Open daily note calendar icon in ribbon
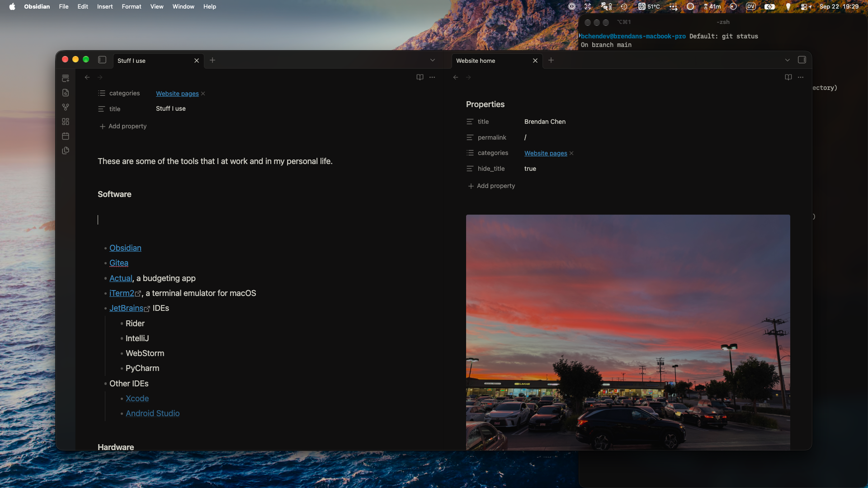Viewport: 868px width, 488px height. (x=66, y=136)
